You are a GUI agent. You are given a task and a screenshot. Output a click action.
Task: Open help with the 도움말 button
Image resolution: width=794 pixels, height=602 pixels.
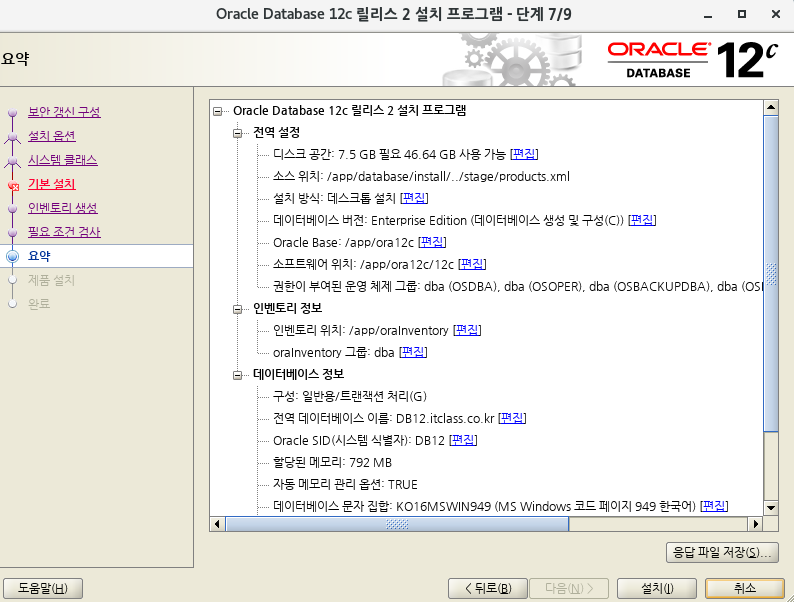point(43,588)
